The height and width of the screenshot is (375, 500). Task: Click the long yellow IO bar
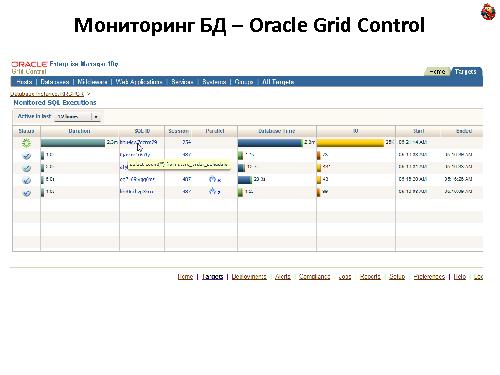[x=350, y=143]
